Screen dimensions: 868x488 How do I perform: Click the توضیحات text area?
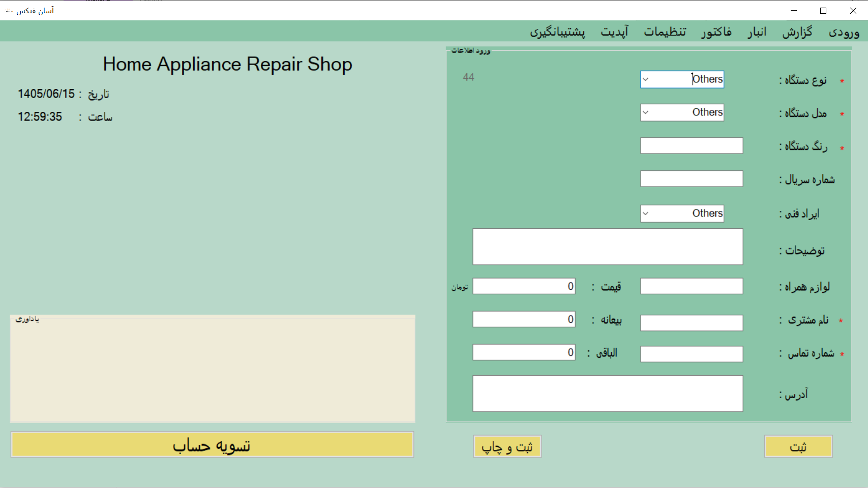608,247
